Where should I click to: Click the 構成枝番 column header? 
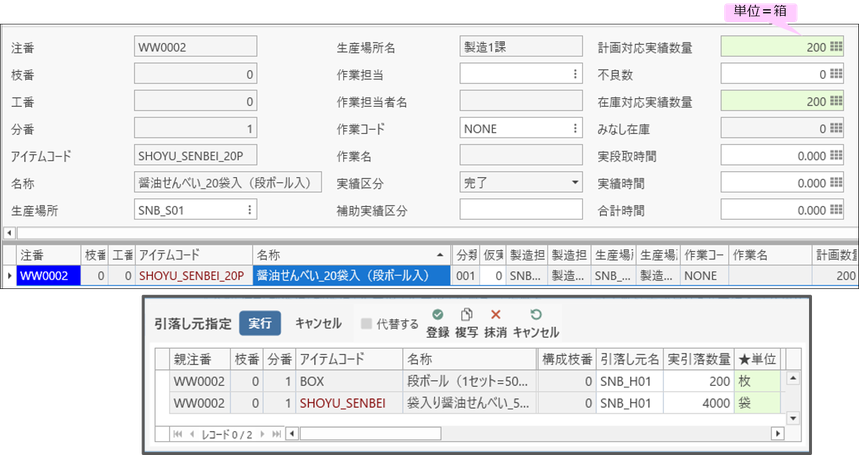click(x=567, y=359)
